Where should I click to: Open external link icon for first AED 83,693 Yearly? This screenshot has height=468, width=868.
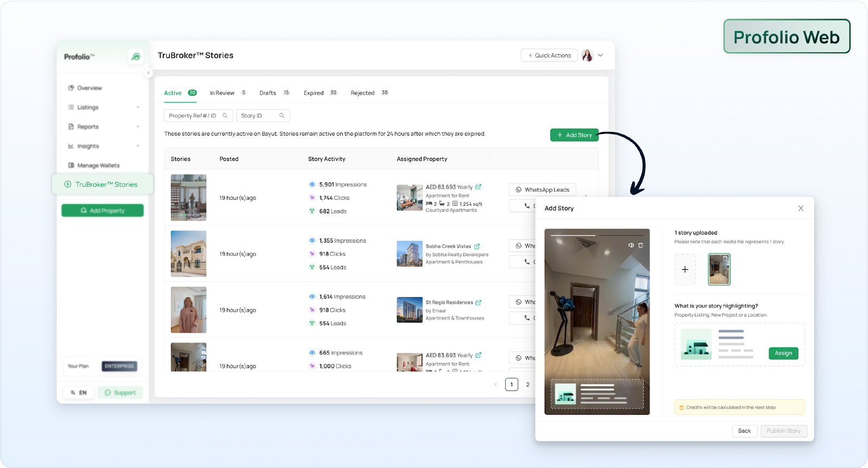478,187
